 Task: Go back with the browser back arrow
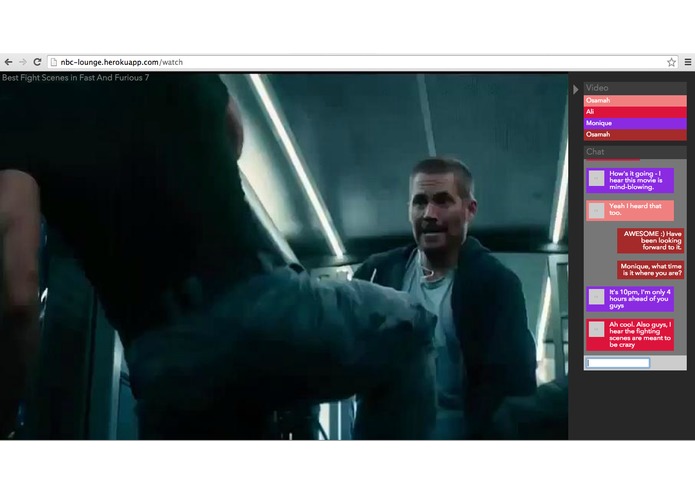coord(8,62)
